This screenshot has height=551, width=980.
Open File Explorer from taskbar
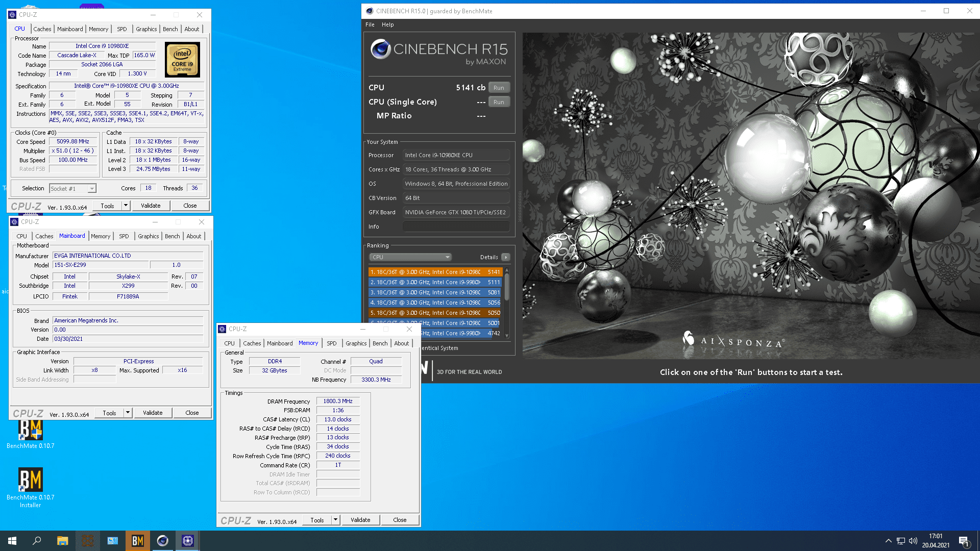tap(62, 541)
